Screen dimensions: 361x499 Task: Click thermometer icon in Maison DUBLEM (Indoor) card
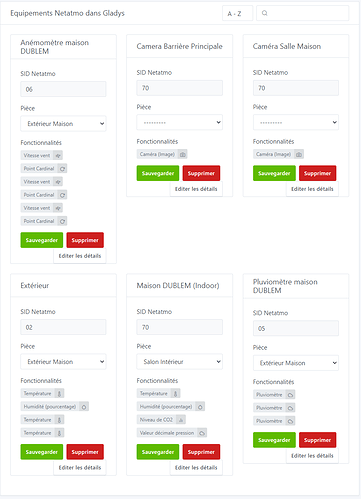[x=176, y=394]
